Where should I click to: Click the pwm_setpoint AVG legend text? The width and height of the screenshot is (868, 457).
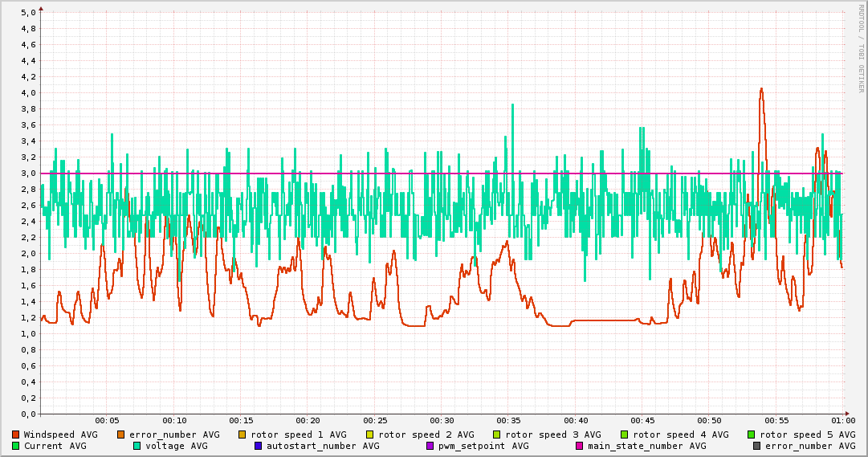(483, 446)
